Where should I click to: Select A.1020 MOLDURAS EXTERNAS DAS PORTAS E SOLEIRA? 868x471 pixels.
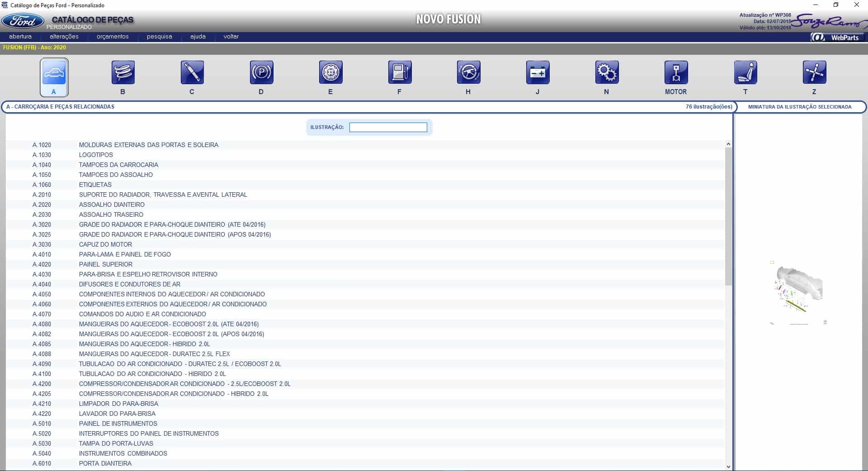pos(365,145)
